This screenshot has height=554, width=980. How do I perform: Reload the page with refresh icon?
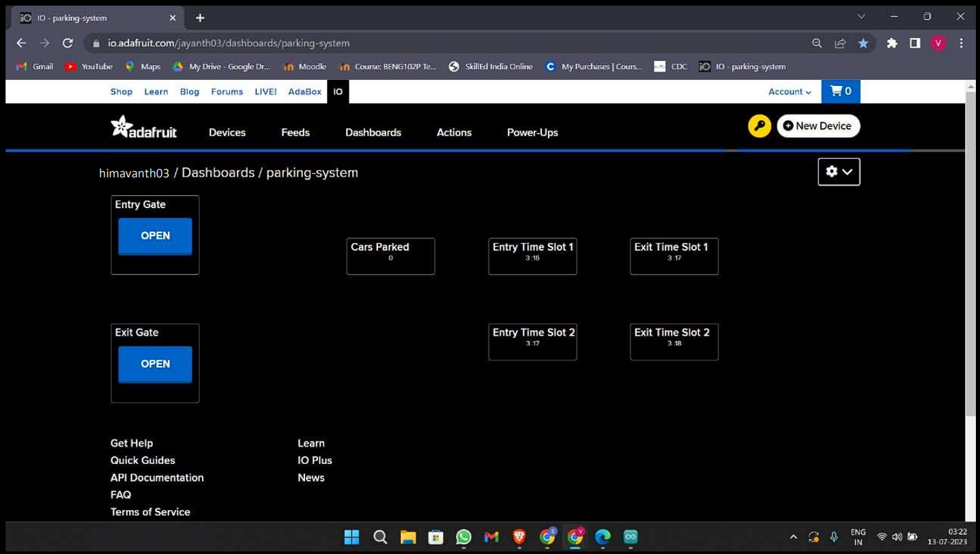(68, 43)
